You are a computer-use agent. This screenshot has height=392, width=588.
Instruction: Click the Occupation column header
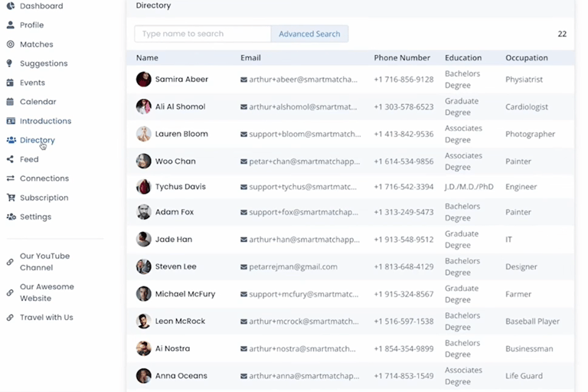pos(527,57)
